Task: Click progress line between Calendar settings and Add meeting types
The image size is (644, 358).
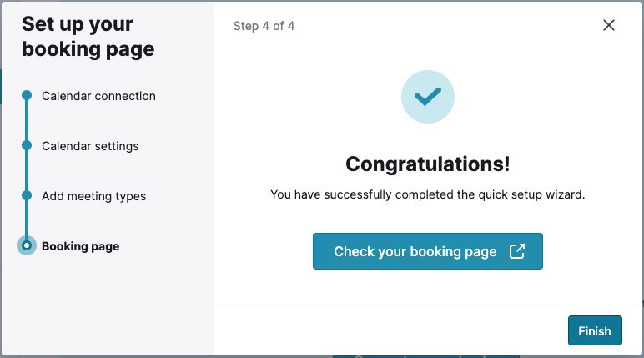Action: [27, 171]
